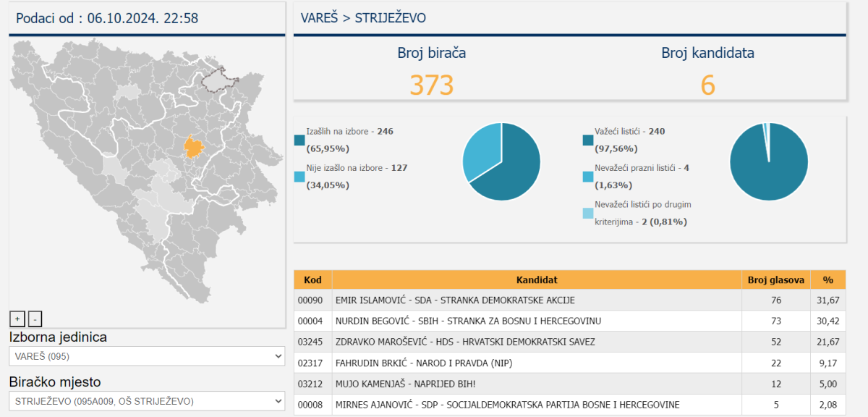The width and height of the screenshot is (868, 417).
Task: Select row 'MIRNES AJANOVIĆ - SDP'
Action: pyautogui.click(x=569, y=405)
